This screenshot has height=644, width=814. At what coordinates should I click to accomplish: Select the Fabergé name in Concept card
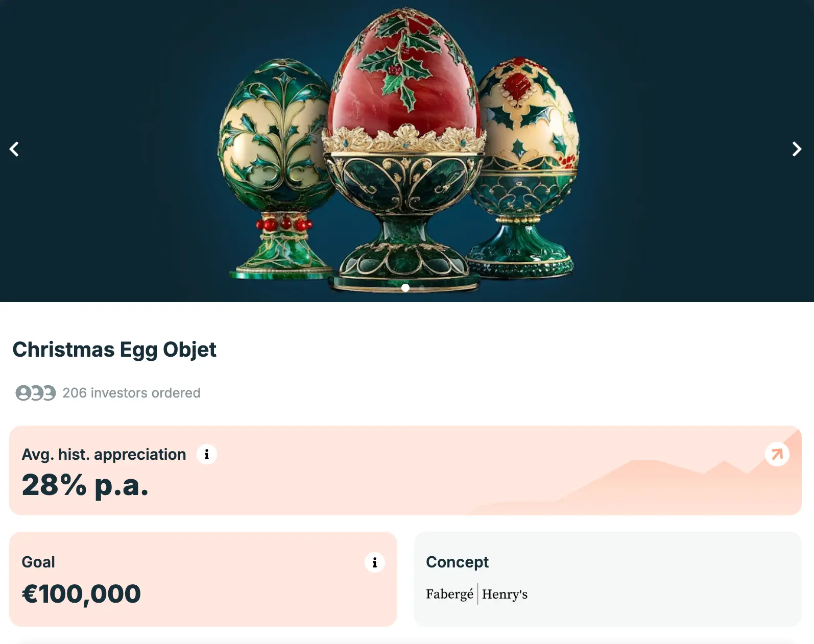point(449,594)
